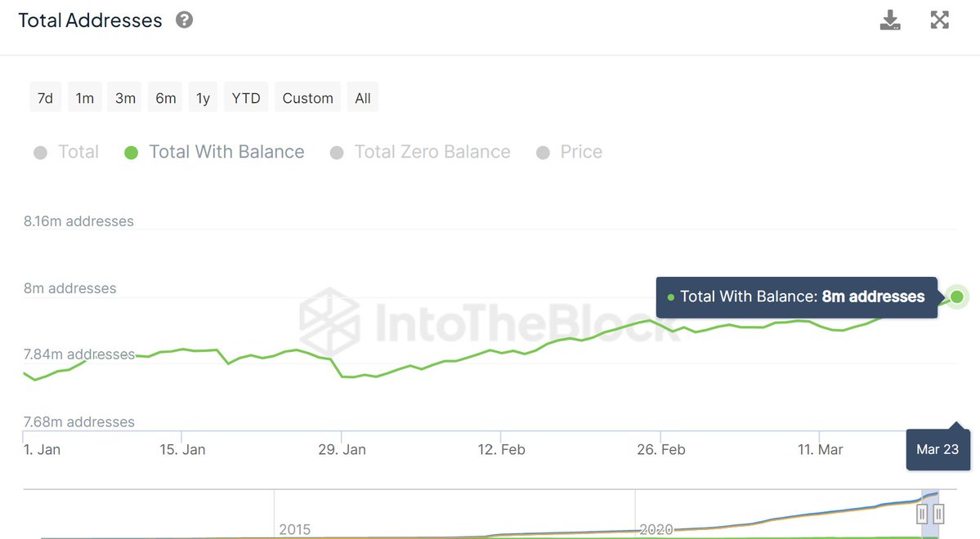Toggle Total Zero Balance series
The width and height of the screenshot is (980, 539).
point(420,152)
